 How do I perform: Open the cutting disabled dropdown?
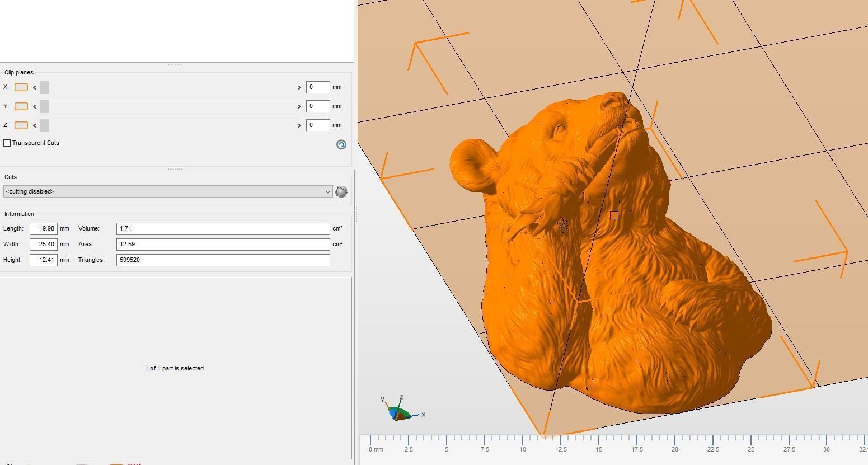pos(168,192)
